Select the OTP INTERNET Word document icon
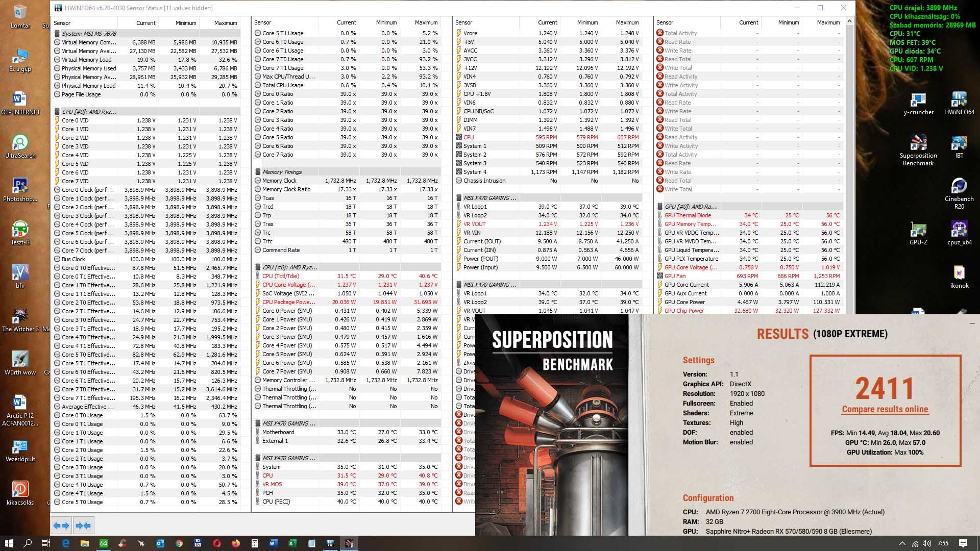Viewport: 980px width, 551px height. 20,104
